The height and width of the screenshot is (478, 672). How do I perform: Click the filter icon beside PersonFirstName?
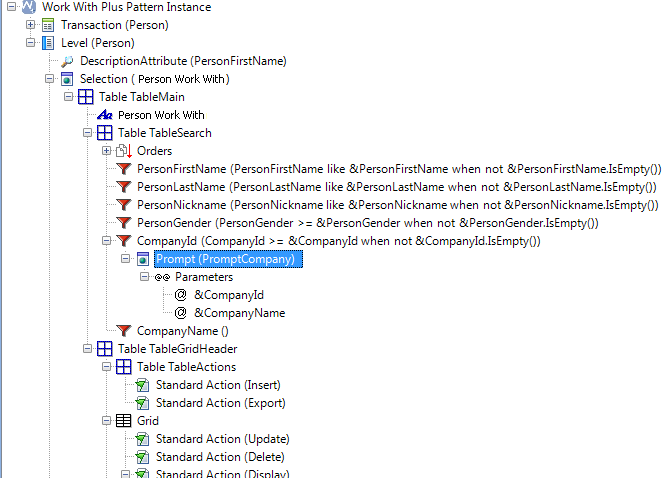tap(124, 169)
